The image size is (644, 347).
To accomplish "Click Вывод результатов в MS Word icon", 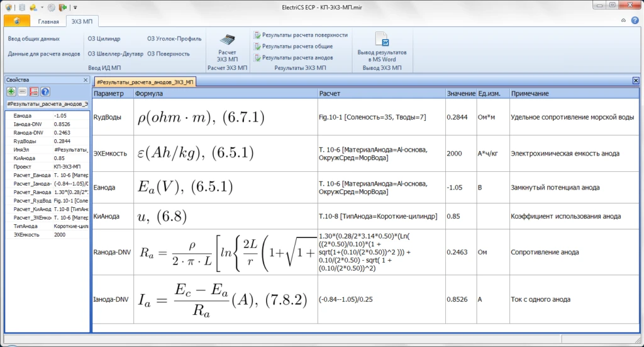I will 382,40.
